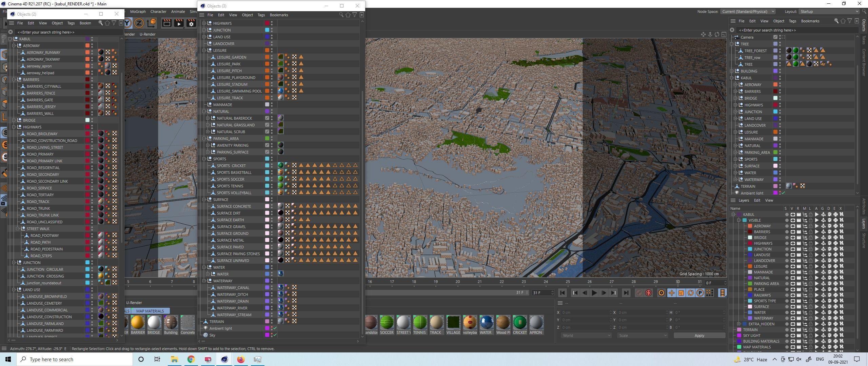868x366 pixels.
Task: Click the Z axis lock icon
Action: coord(139,23)
